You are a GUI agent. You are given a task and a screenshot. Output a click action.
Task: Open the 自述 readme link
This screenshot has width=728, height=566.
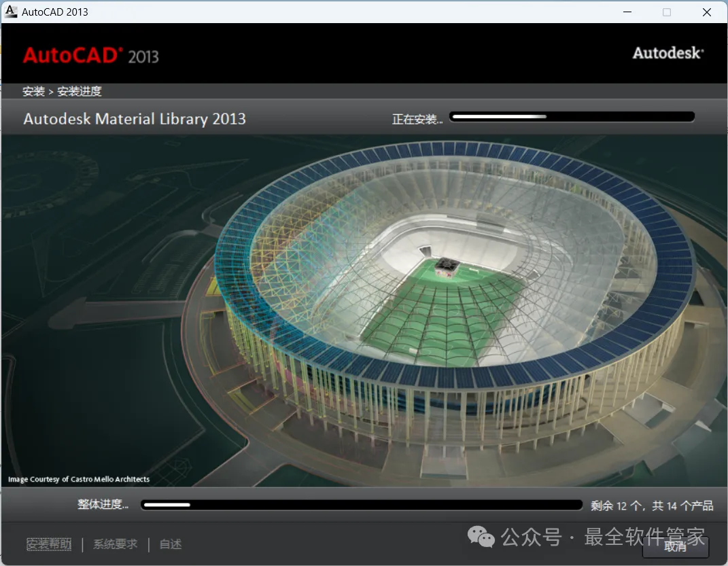[x=171, y=544]
